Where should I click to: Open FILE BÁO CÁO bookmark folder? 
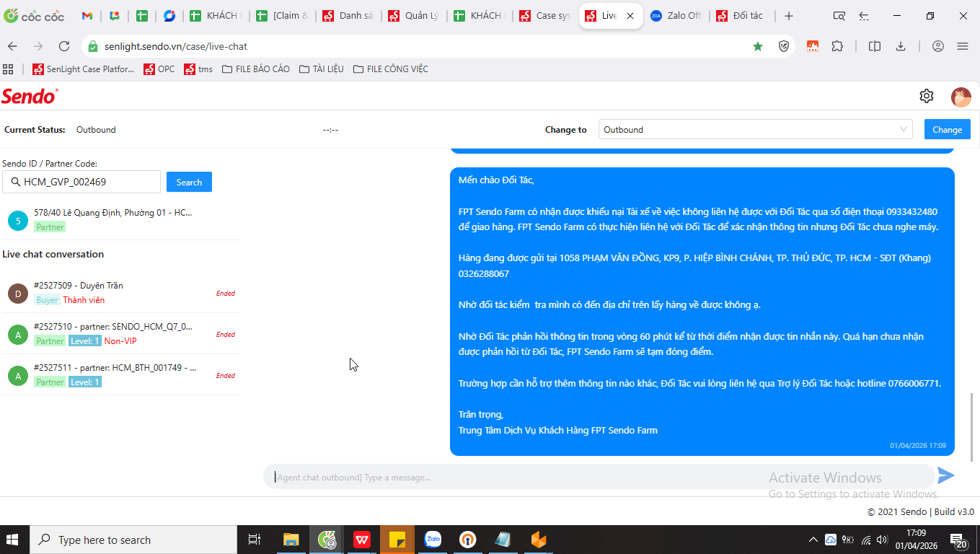coord(256,69)
